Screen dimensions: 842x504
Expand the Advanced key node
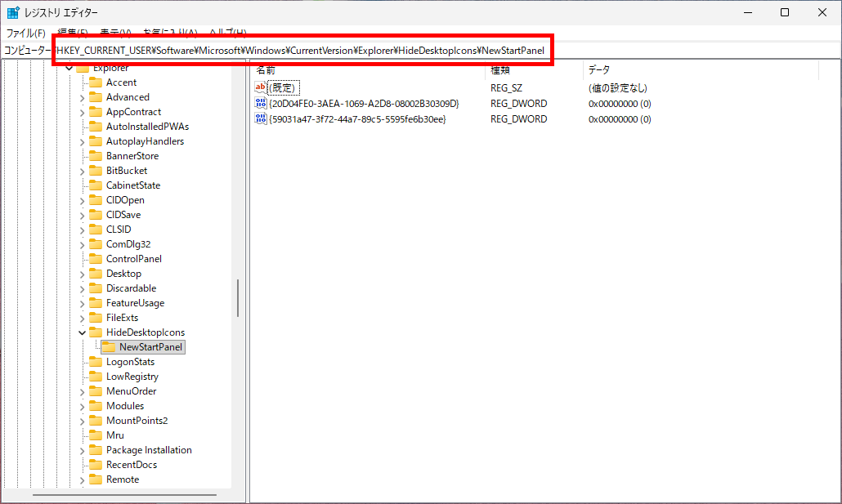pos(82,97)
